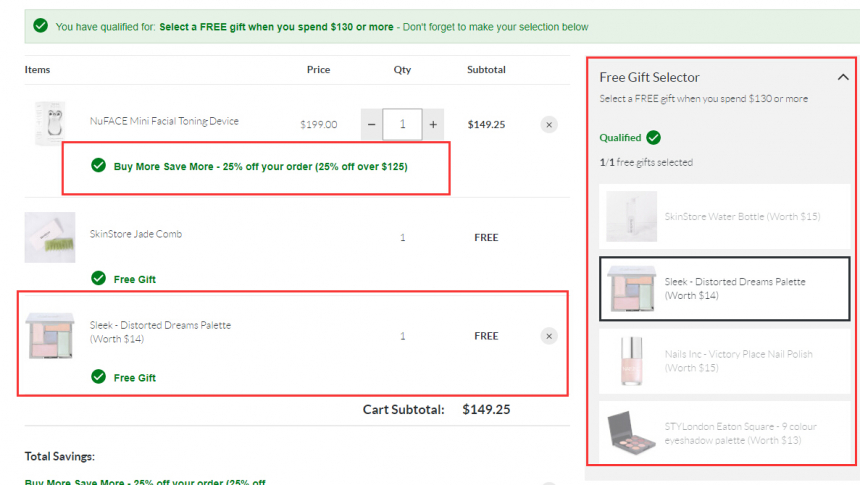This screenshot has width=860, height=485.
Task: Click the Sleek palette cart thumbnail
Action: coord(49,335)
